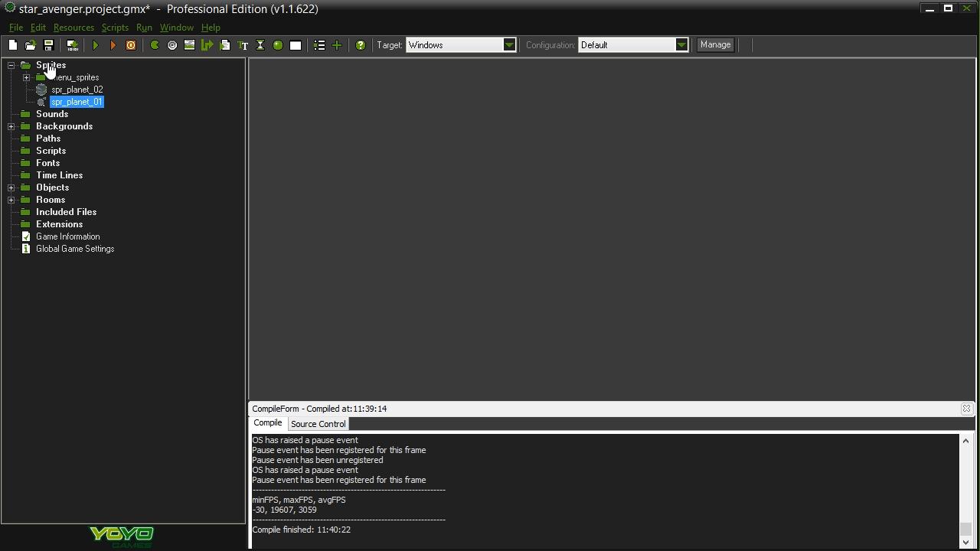Expand the Backgrounds folder

click(x=11, y=126)
